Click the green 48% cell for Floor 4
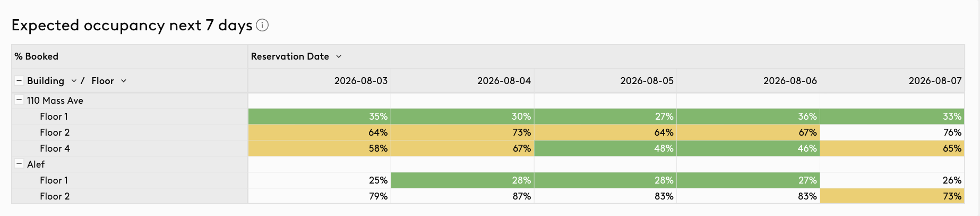 (605, 148)
